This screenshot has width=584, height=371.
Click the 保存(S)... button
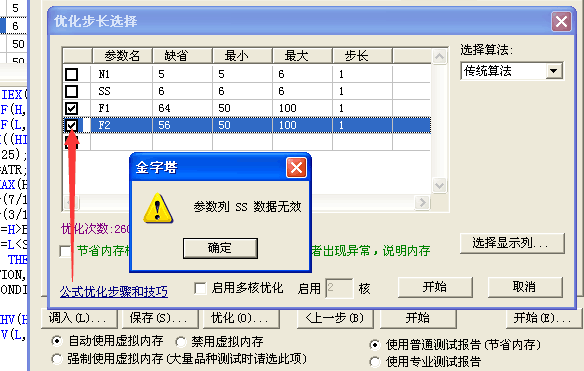[x=160, y=318]
